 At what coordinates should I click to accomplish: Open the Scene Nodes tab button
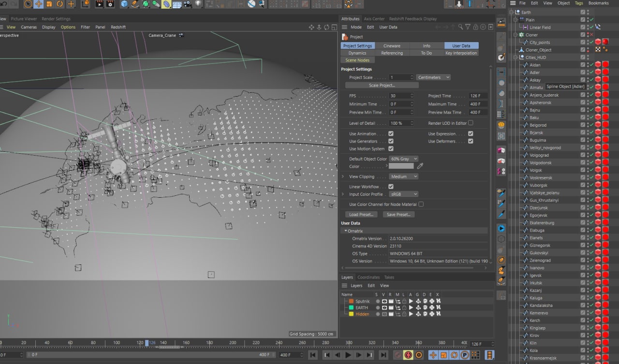coord(357,60)
